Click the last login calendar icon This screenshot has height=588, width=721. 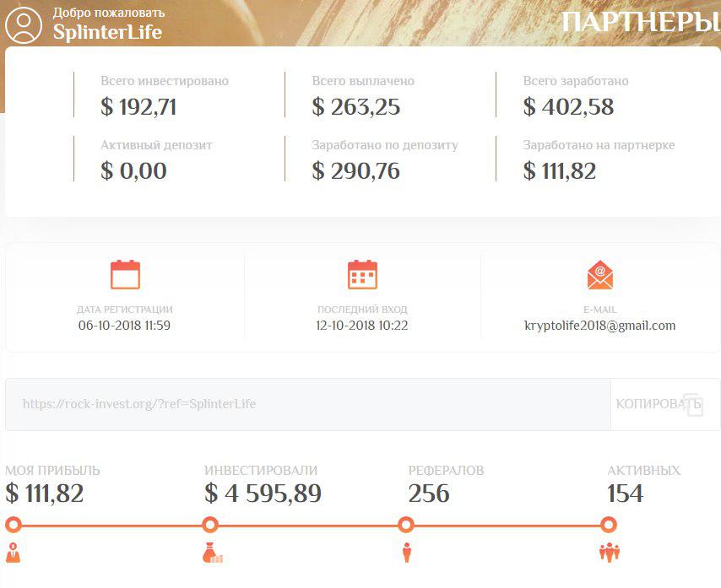(362, 275)
